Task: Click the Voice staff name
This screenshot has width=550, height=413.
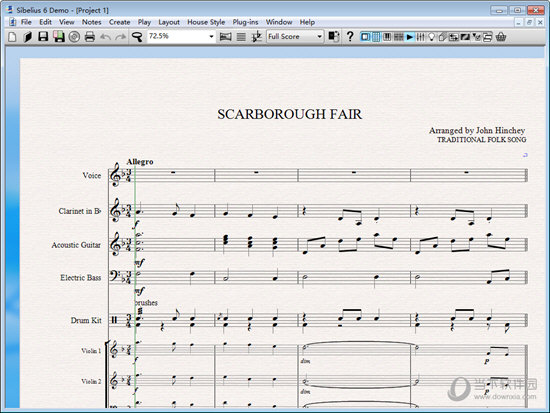Action: (x=92, y=175)
